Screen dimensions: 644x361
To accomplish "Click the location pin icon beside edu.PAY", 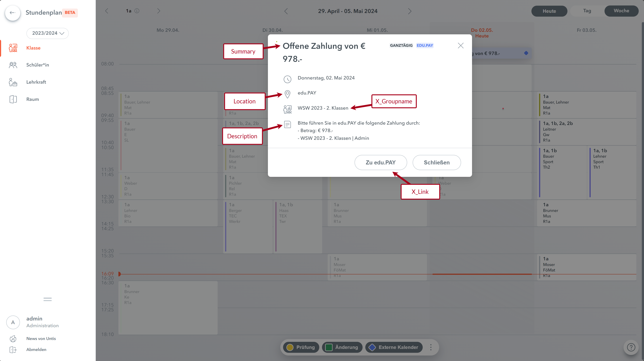I will tap(287, 94).
